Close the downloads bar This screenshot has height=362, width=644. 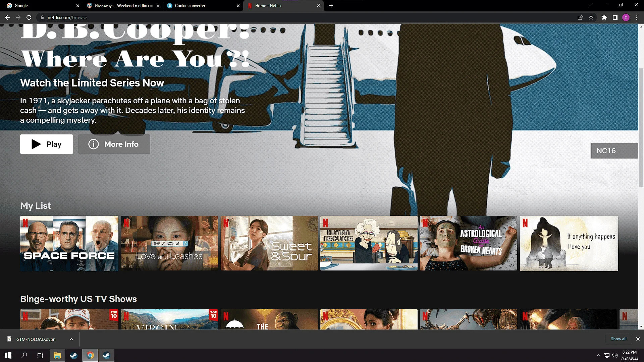(638, 339)
